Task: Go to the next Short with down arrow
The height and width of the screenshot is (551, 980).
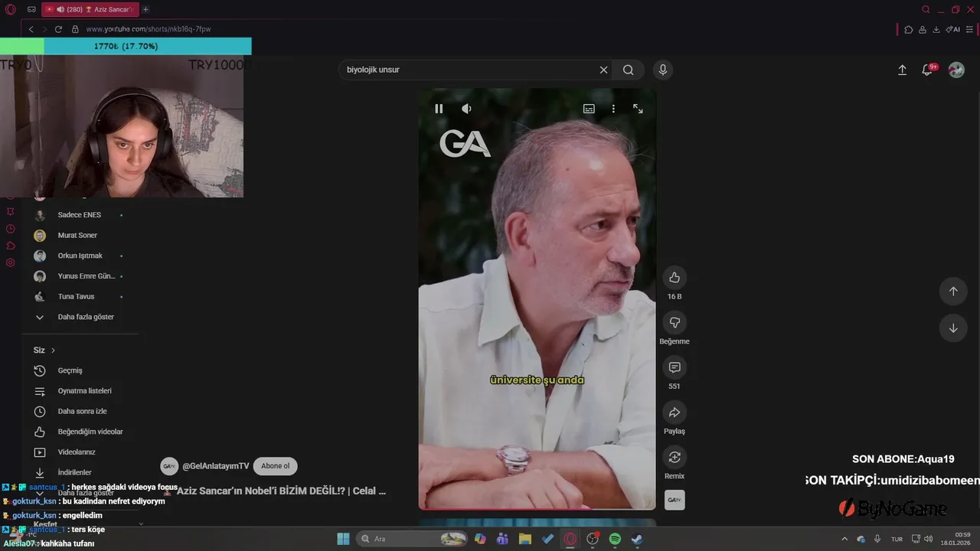Action: click(953, 328)
